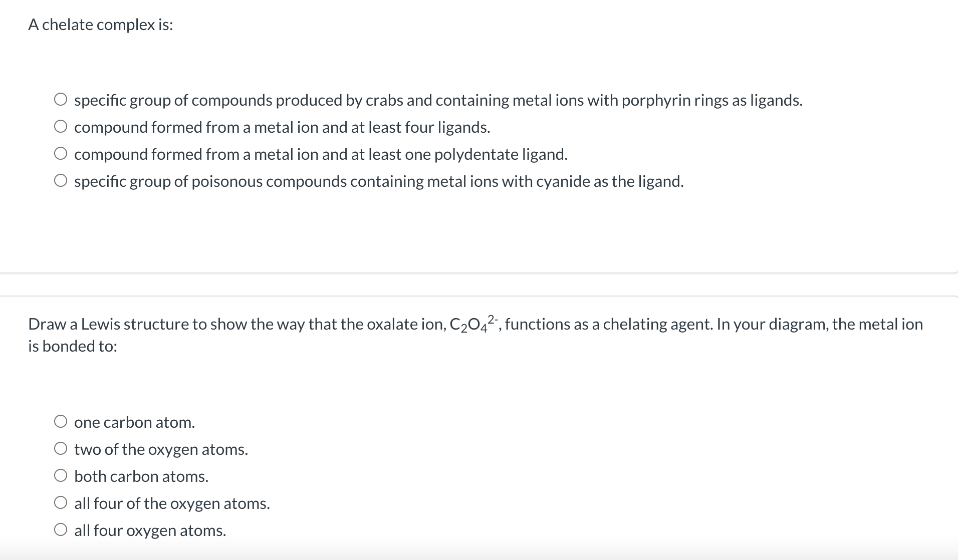Click the 'A chelate complex is:' question heading
This screenshot has height=560, width=958.
[100, 24]
